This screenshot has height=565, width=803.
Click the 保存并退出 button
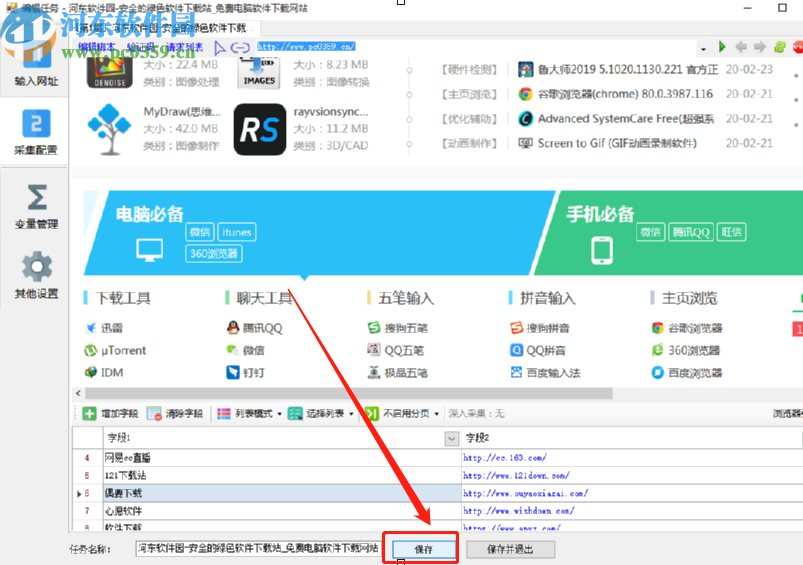510,549
